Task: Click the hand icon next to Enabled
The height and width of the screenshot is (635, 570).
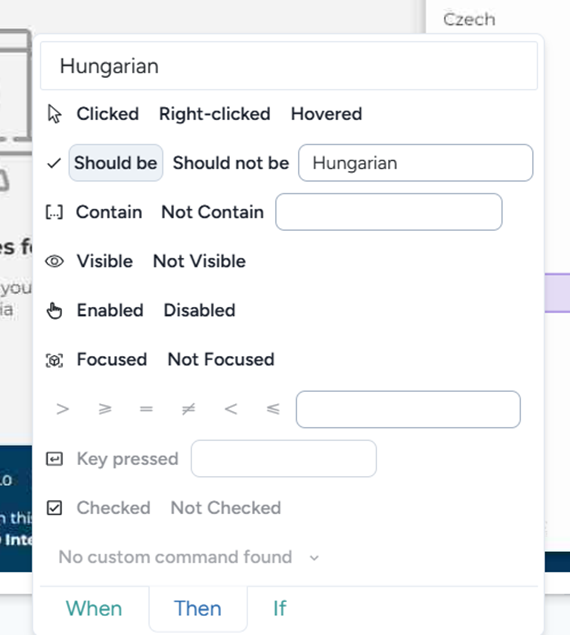Action: click(54, 311)
